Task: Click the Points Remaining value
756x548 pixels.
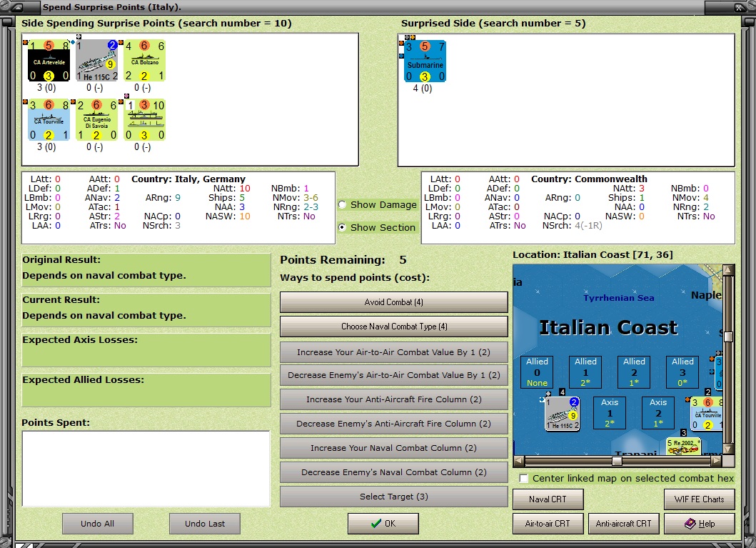Action: tap(403, 259)
